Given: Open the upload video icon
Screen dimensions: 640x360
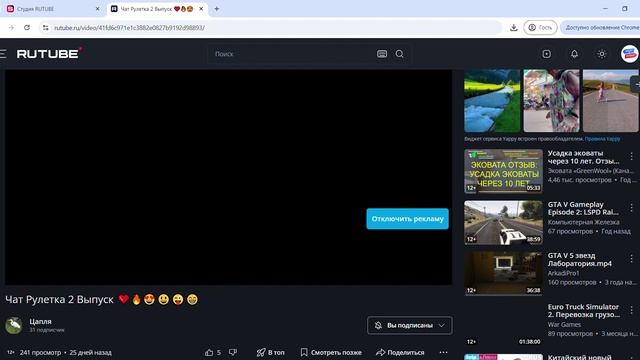Looking at the screenshot, I should 547,54.
